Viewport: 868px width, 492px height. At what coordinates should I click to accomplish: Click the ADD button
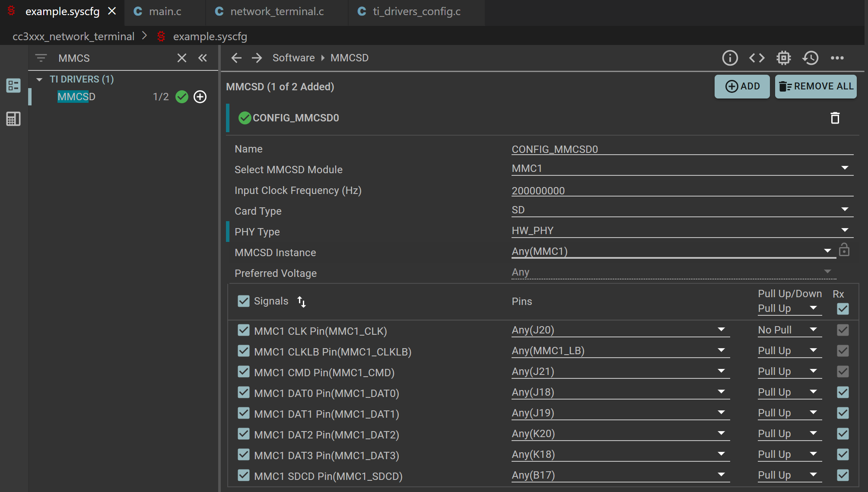[742, 86]
